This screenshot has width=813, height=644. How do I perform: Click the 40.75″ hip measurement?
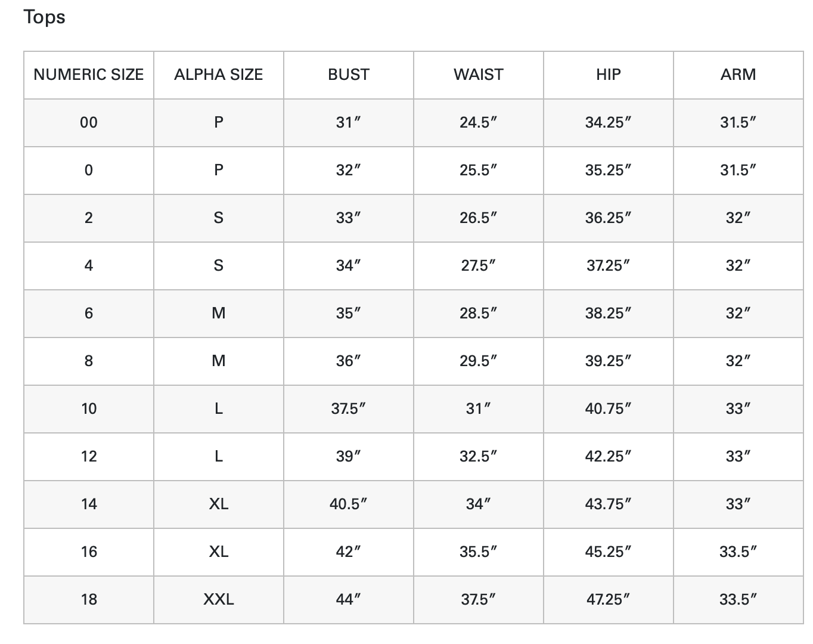(x=609, y=408)
